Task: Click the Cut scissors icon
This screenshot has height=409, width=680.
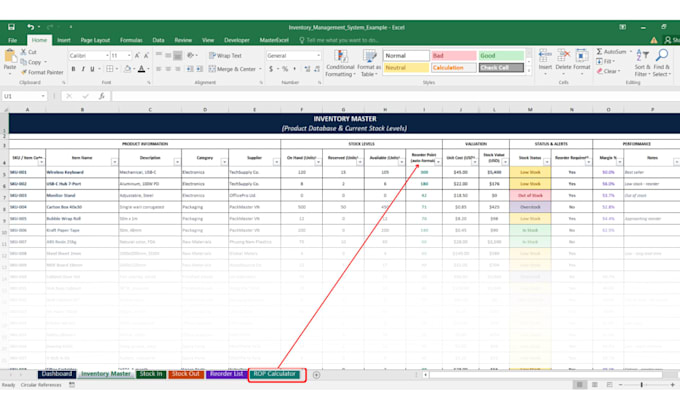Action: [24, 52]
